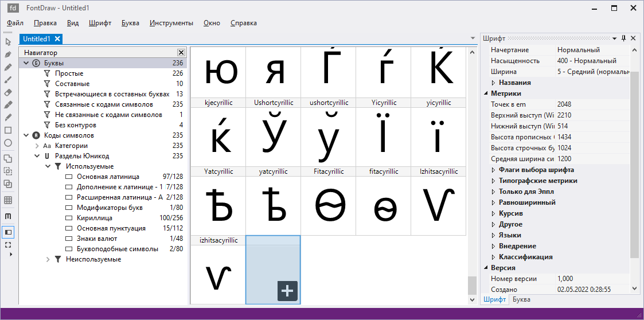Viewport: 644px width, 320px height.
Task: Toggle the Navigator panel visibility button
Action: pyautogui.click(x=8, y=232)
